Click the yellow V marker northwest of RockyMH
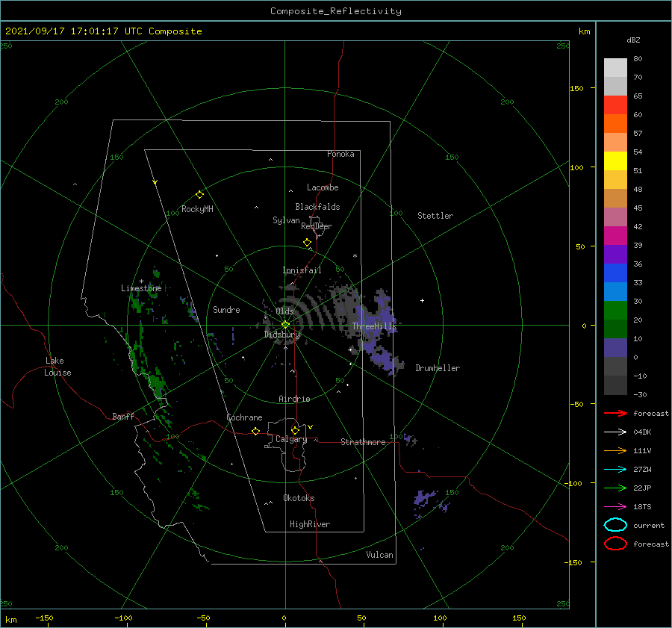672x628 pixels. [155, 182]
